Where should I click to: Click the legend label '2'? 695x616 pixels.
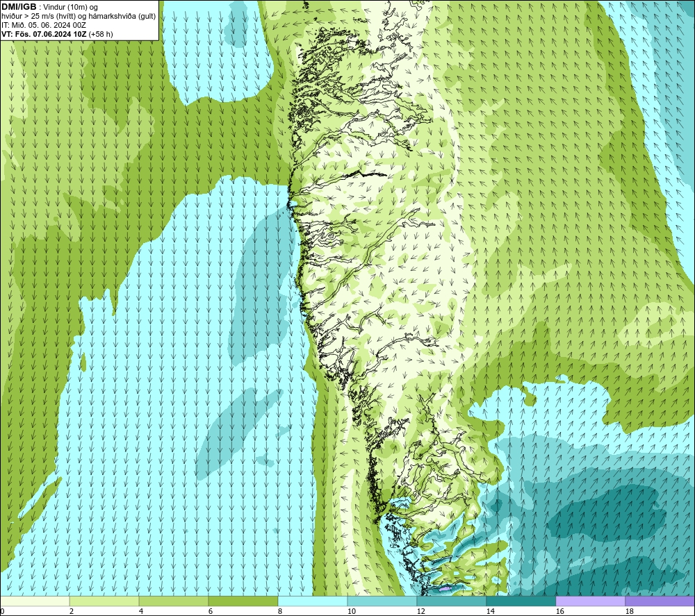tap(72, 612)
